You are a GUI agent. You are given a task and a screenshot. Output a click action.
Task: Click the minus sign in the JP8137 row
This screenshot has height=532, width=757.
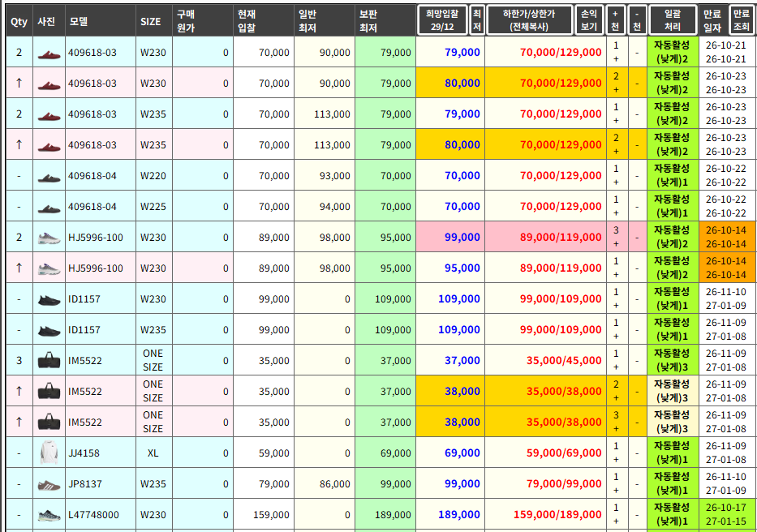(637, 484)
